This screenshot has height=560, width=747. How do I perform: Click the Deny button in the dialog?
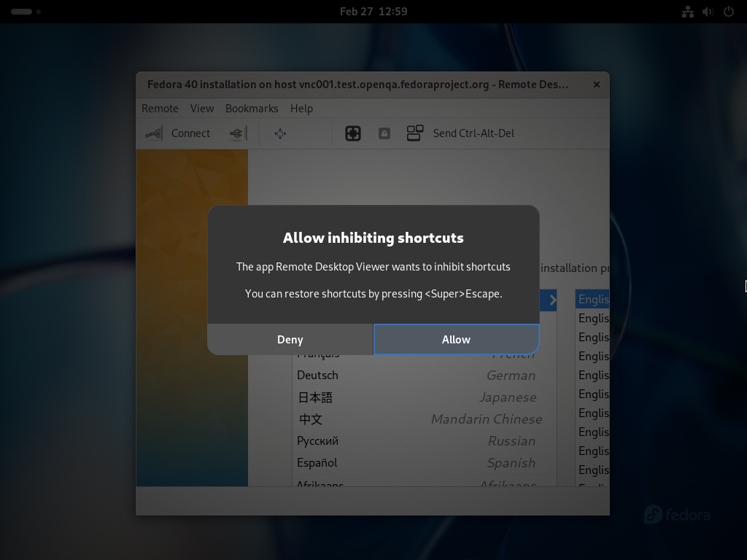coord(290,340)
